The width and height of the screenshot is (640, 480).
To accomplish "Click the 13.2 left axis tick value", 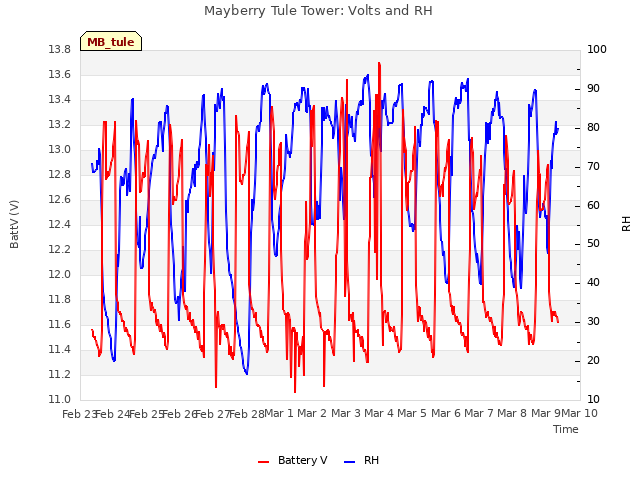I will click(x=60, y=124).
